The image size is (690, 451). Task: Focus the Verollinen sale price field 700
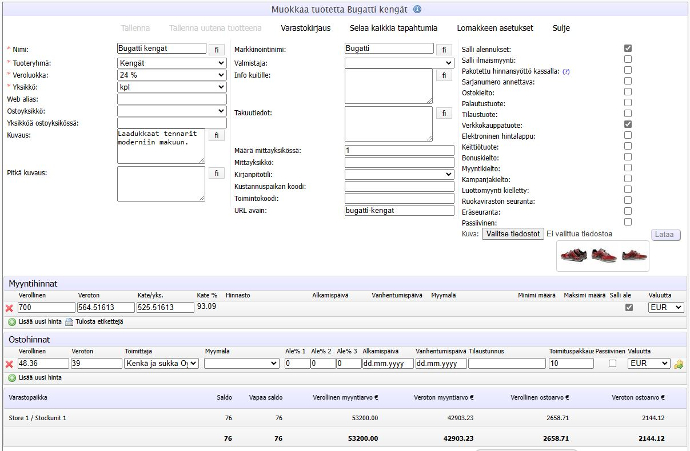(47, 307)
